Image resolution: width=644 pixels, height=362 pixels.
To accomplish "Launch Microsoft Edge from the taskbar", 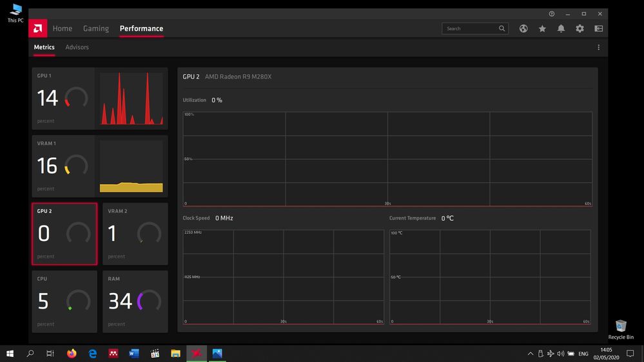I will coord(92,354).
